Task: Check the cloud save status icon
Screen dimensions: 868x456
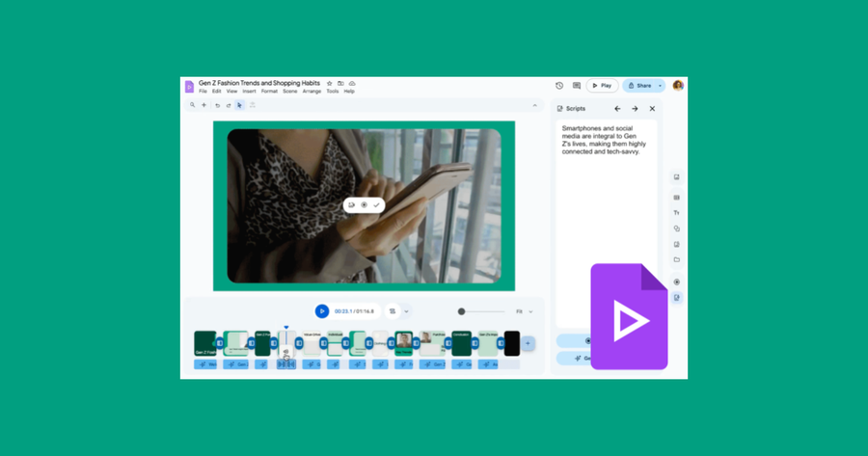Action: [x=352, y=83]
